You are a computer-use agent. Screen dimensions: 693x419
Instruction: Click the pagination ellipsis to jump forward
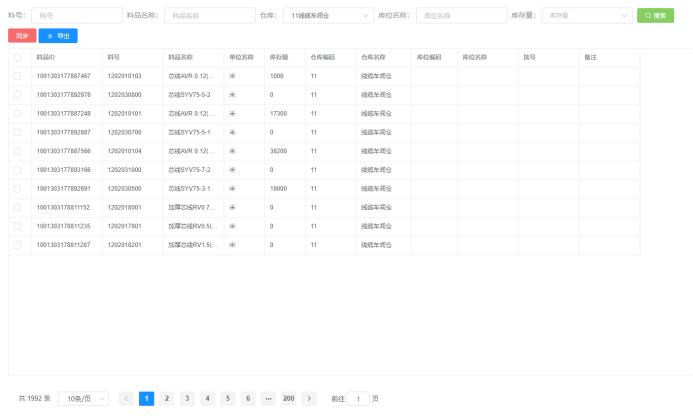pos(268,398)
